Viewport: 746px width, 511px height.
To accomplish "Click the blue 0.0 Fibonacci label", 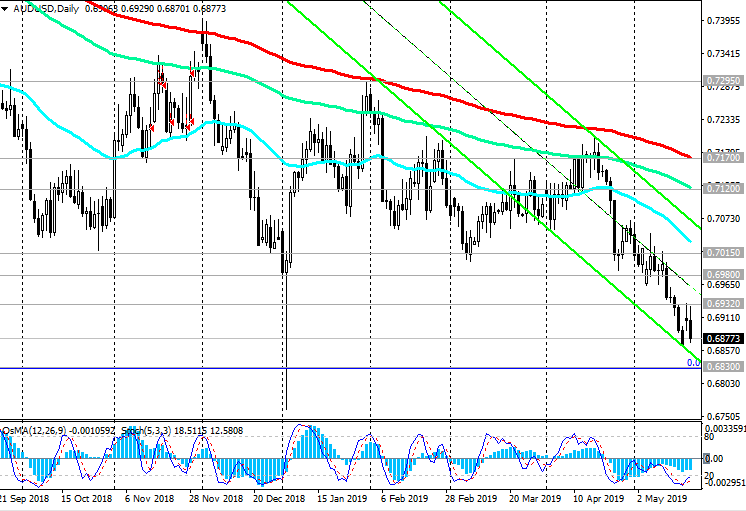I will click(692, 363).
